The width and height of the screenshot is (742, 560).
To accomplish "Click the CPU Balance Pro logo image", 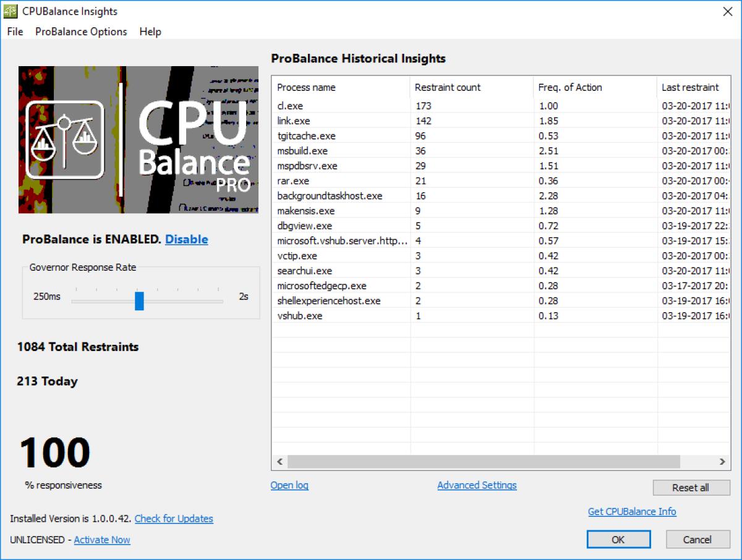I will 138,138.
